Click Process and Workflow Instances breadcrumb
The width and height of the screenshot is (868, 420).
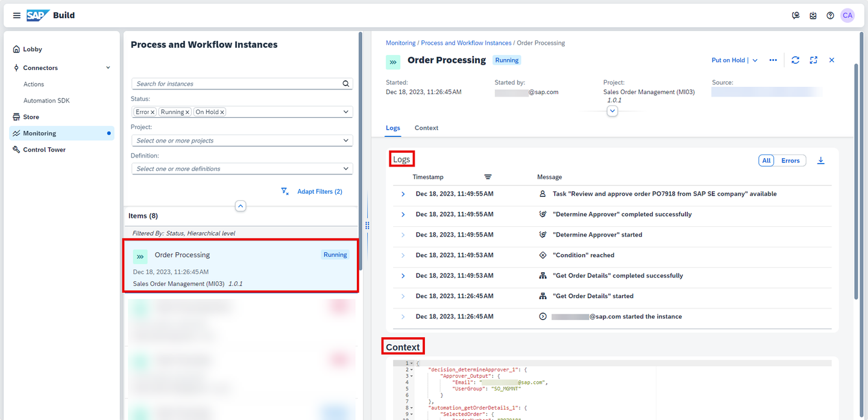click(467, 43)
